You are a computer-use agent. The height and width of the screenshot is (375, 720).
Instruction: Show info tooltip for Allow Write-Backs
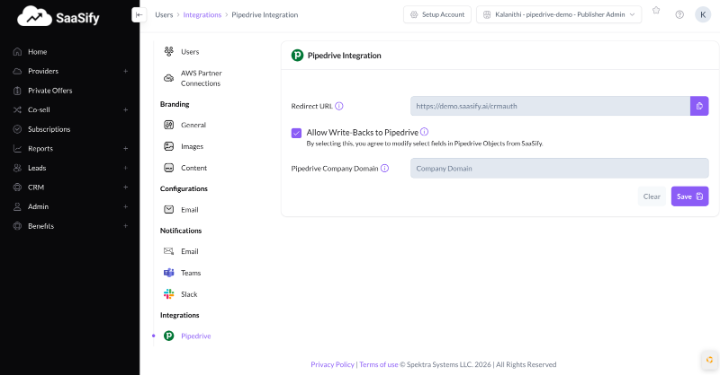coord(424,132)
